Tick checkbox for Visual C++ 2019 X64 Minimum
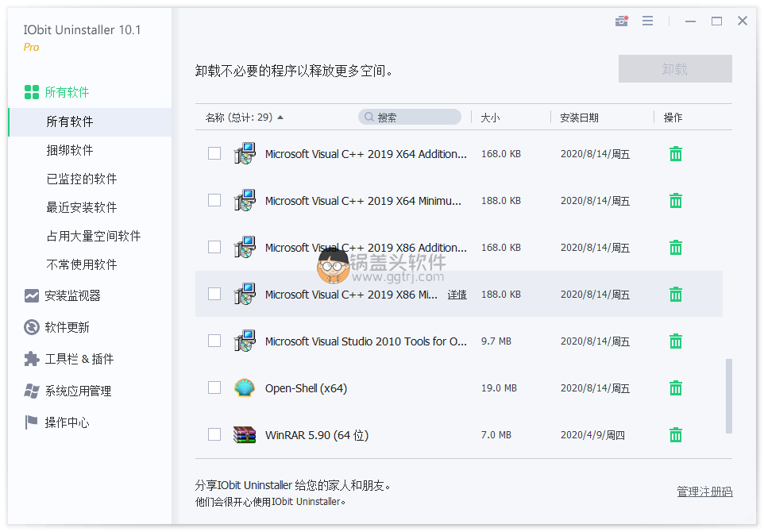 point(214,200)
